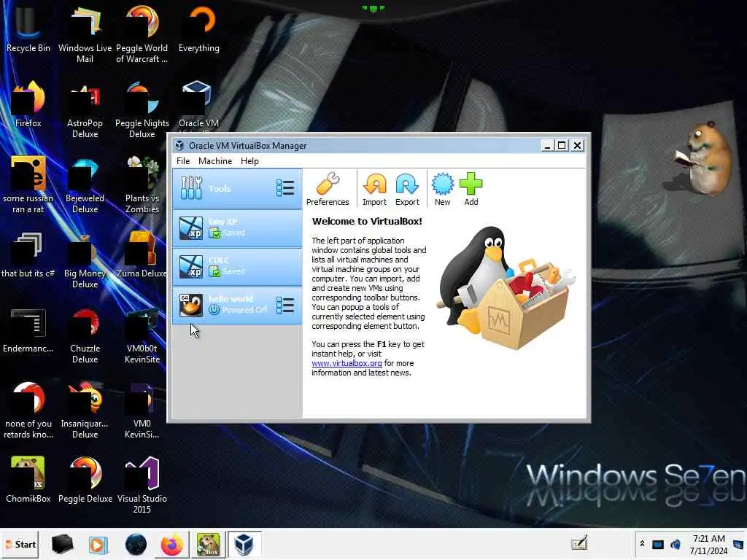Screen dimensions: 747x560
Task: Click the Import appliance arrow icon
Action: coord(374,189)
